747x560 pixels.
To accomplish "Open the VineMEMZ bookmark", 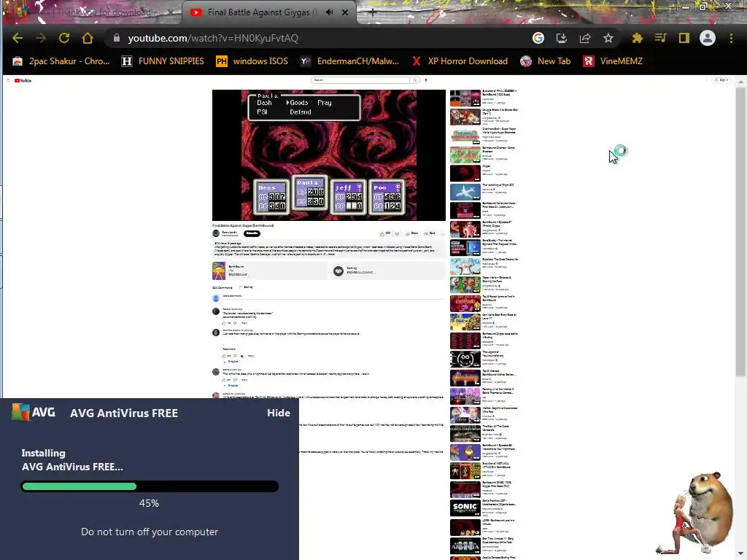I will pos(613,61).
